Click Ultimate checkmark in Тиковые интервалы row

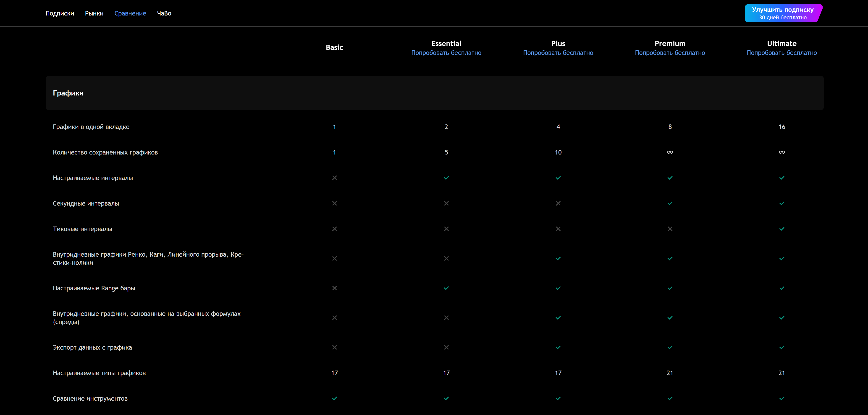point(782,229)
